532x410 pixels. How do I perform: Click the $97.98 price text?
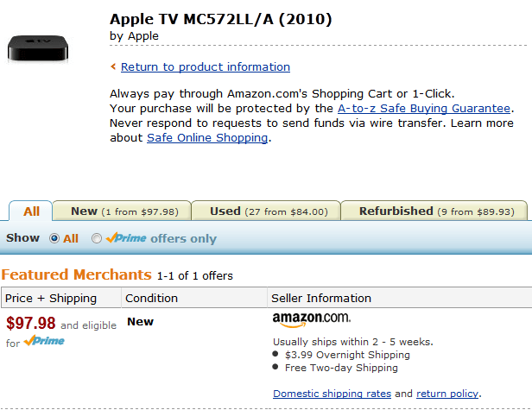tap(31, 323)
